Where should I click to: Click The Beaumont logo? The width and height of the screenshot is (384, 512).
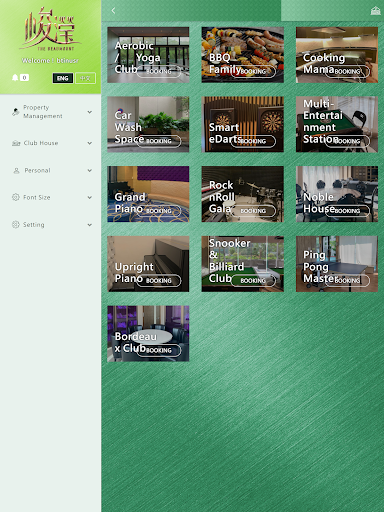pyautogui.click(x=50, y=29)
